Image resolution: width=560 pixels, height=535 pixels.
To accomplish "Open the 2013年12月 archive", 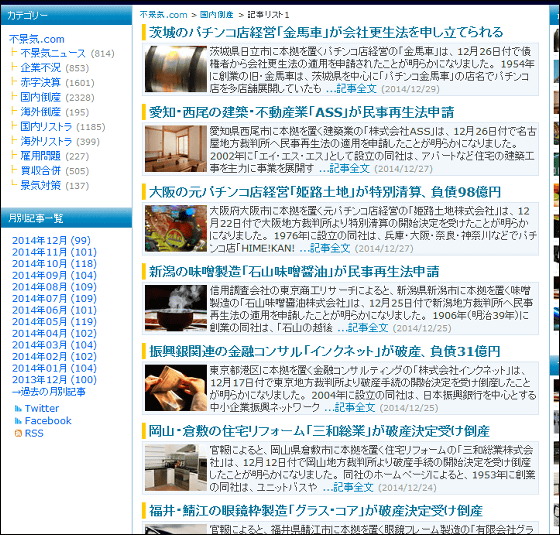I will coord(54,380).
